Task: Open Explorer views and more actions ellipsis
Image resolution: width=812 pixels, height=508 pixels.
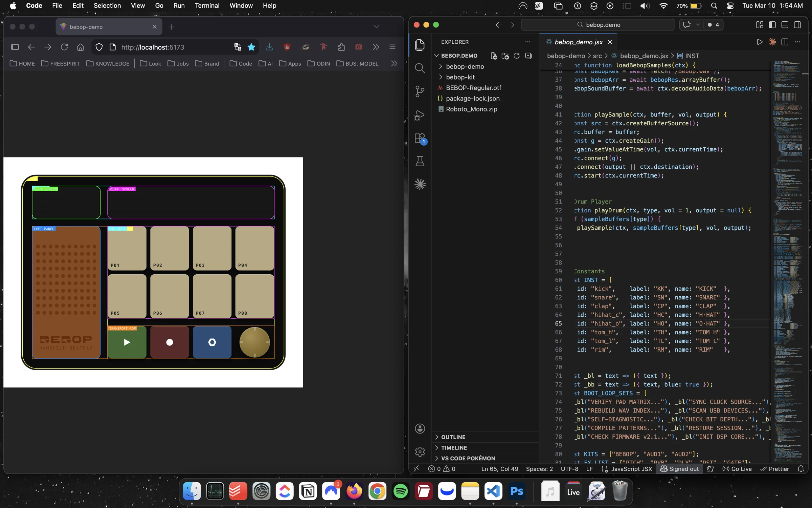Action: [x=527, y=42]
